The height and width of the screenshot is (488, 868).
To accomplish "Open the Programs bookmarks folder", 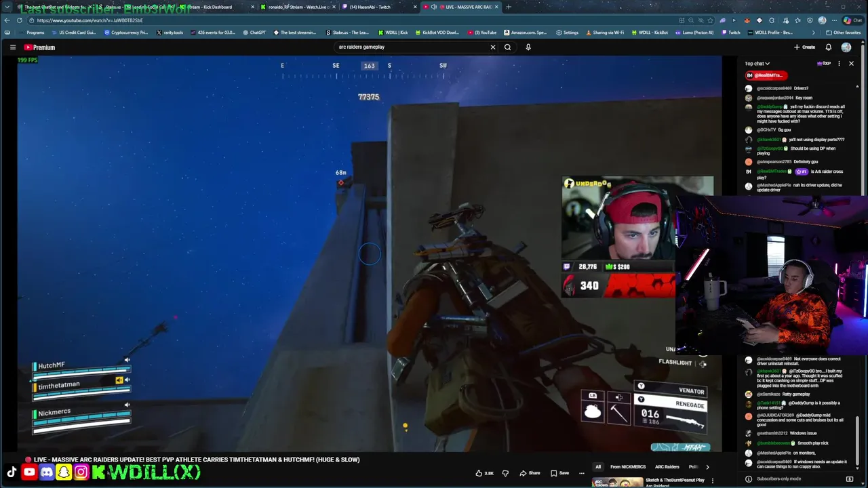I will pos(31,33).
